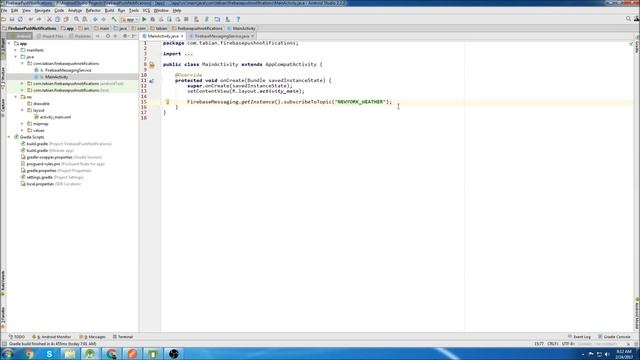Open the Build menu
Screen dimensions: 640x360
coord(109,10)
